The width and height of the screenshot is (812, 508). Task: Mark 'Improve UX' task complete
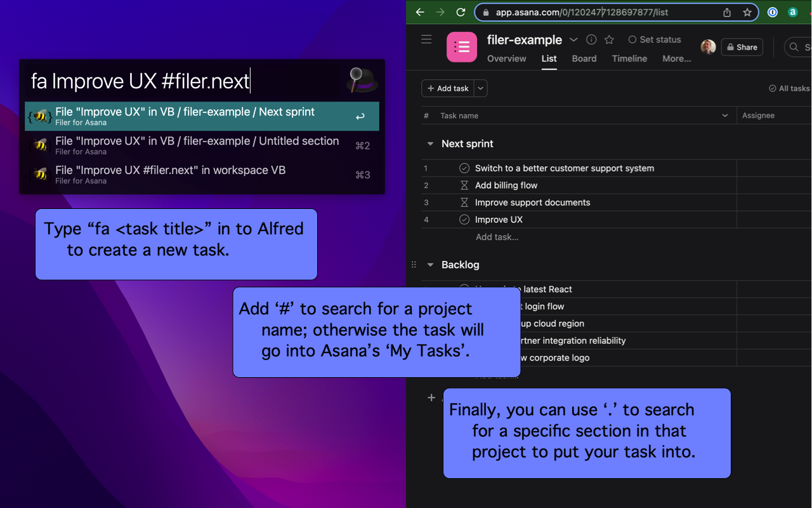(464, 220)
